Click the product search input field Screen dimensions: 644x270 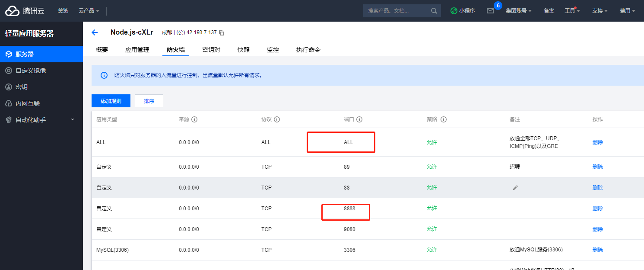(x=395, y=11)
